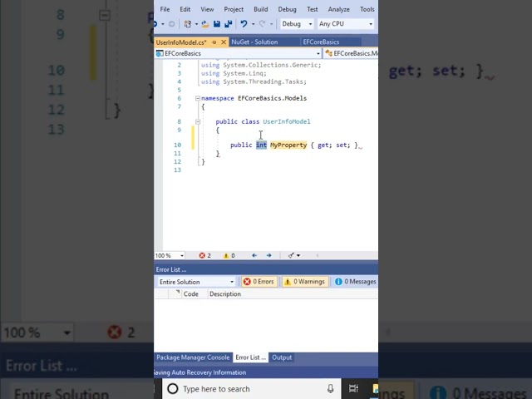The width and height of the screenshot is (532, 399).
Task: Collapse the UserInfoModel class block
Action: coord(198,122)
